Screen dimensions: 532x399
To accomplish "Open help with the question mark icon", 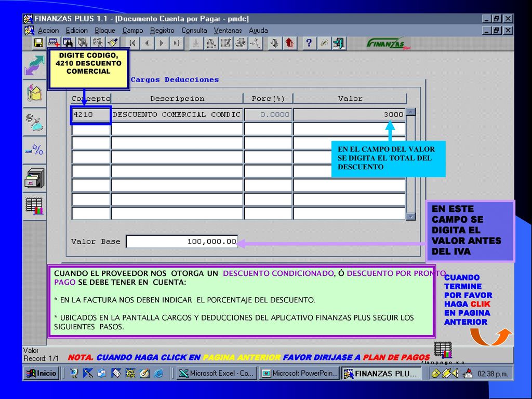I will pos(309,43).
